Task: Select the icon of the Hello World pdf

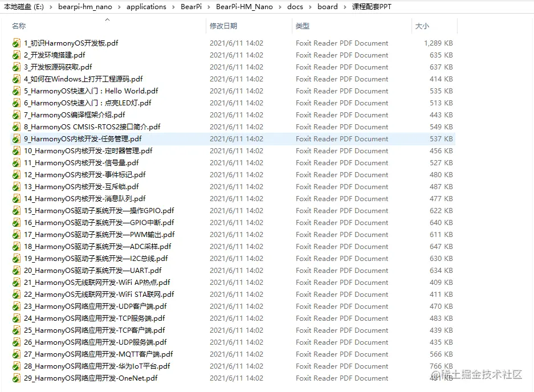Action: tap(17, 91)
